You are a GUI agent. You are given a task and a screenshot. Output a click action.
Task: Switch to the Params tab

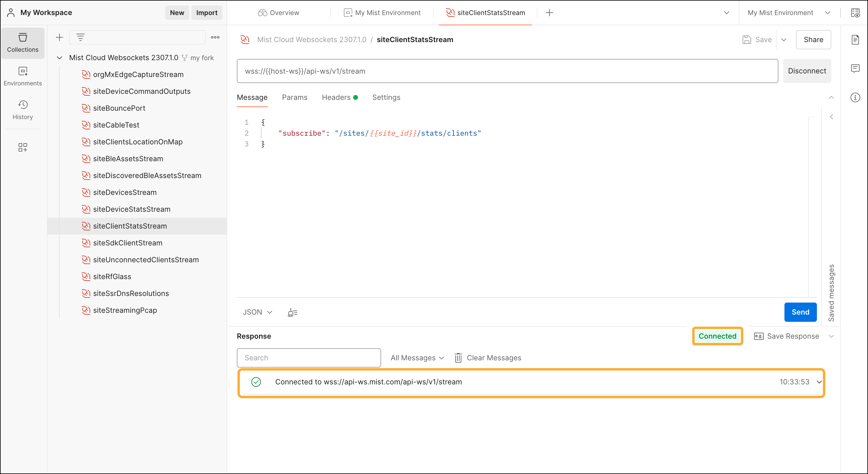pyautogui.click(x=295, y=97)
